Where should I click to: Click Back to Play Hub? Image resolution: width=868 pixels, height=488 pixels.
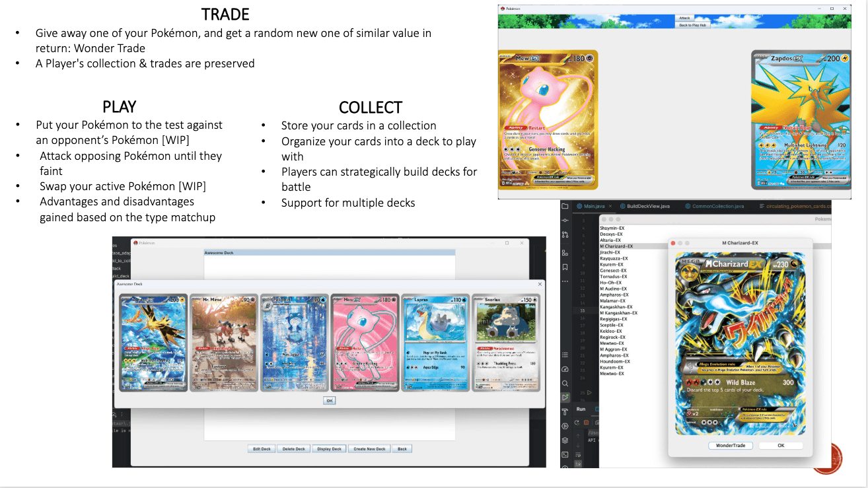pos(692,25)
